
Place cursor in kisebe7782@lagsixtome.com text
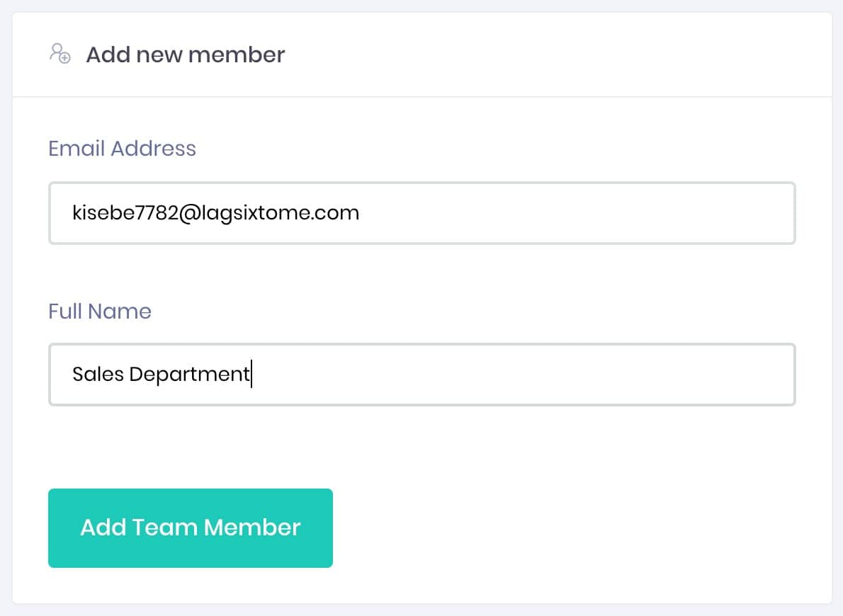tap(215, 213)
